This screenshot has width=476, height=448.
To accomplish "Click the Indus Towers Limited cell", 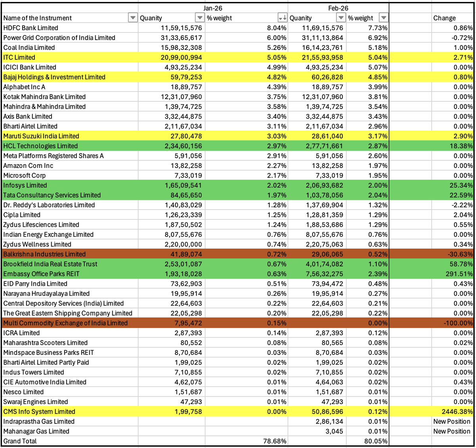I will (70, 372).
